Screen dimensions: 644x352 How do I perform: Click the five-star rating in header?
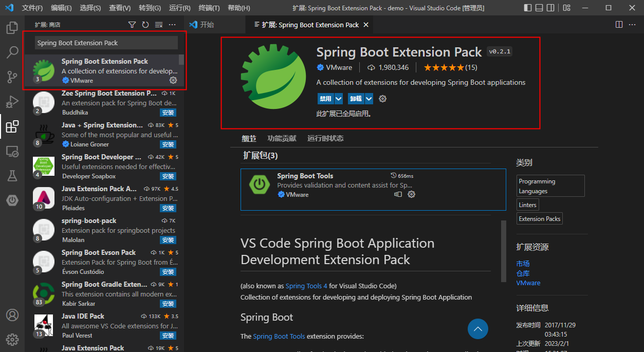(444, 67)
